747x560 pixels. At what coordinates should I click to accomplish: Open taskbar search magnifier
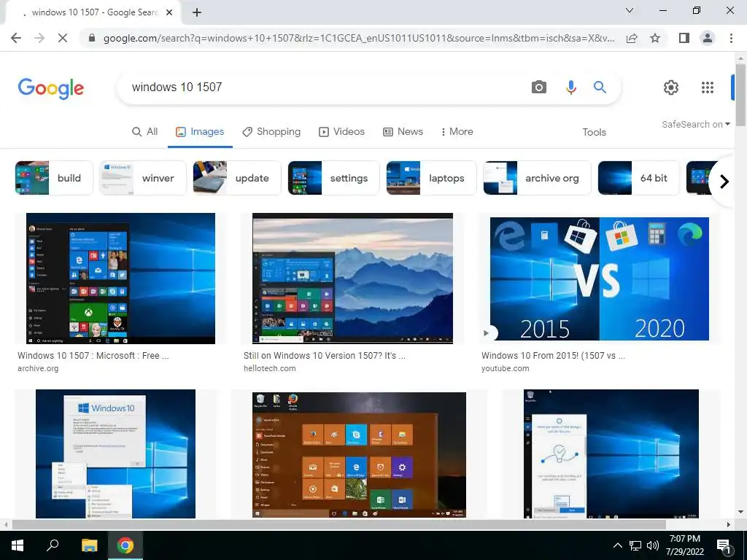pos(53,545)
